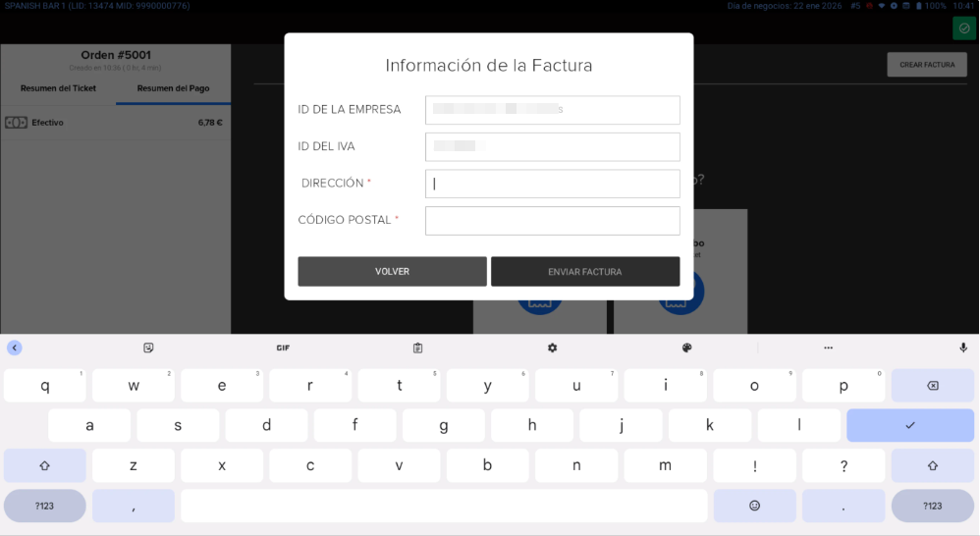Switch to left ?123 symbols keyboard

44,506
